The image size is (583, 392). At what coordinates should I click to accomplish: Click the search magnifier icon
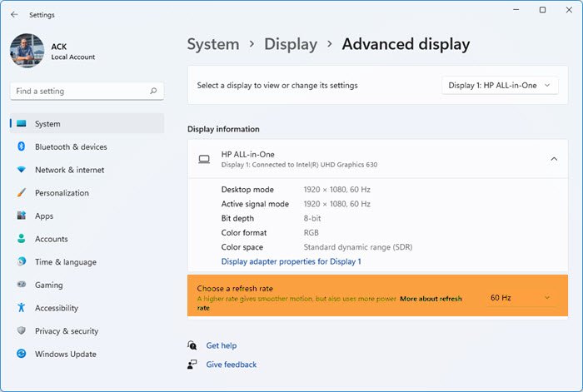point(153,92)
